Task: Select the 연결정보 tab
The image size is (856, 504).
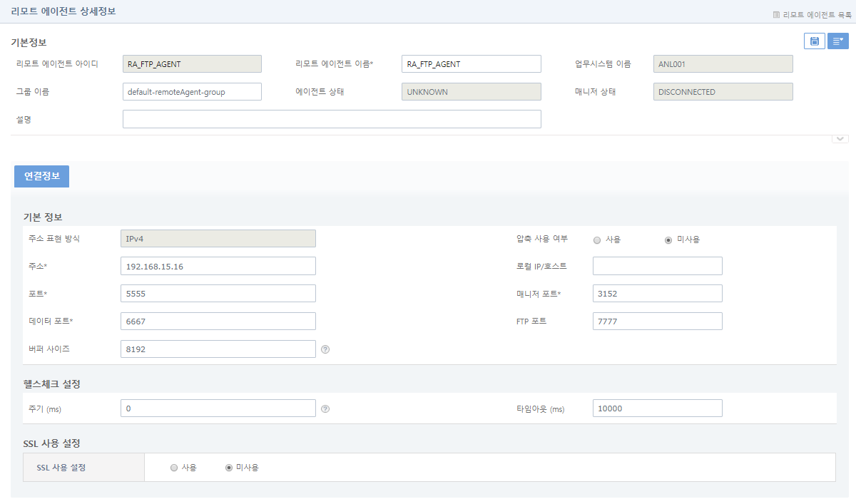Action: [41, 176]
